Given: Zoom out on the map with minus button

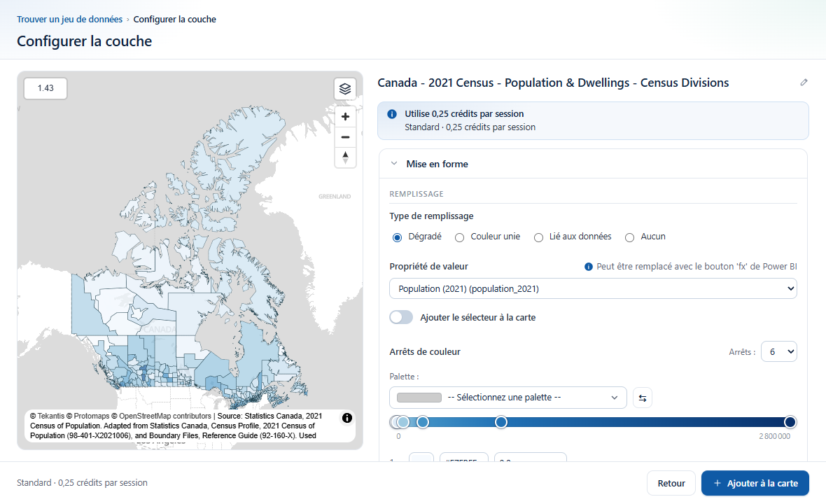Looking at the screenshot, I should click(x=346, y=137).
